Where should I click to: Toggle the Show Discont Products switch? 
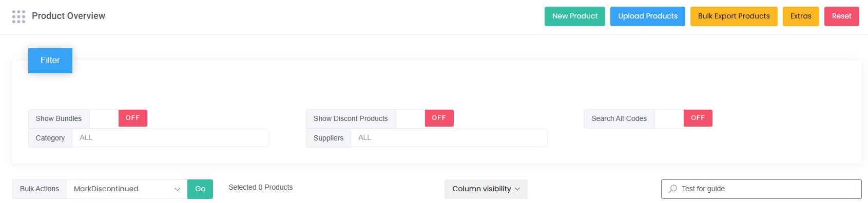point(425,118)
